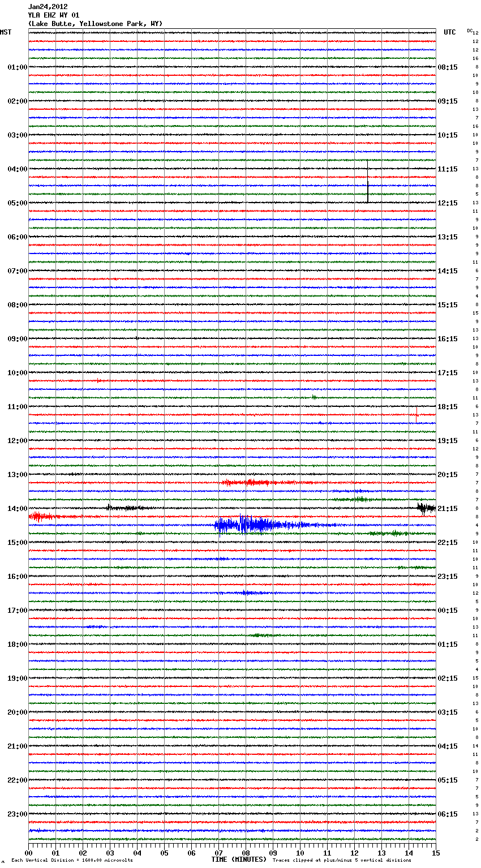Click the 13:15 UTC time label
The image size is (481, 868).
pos(448,237)
